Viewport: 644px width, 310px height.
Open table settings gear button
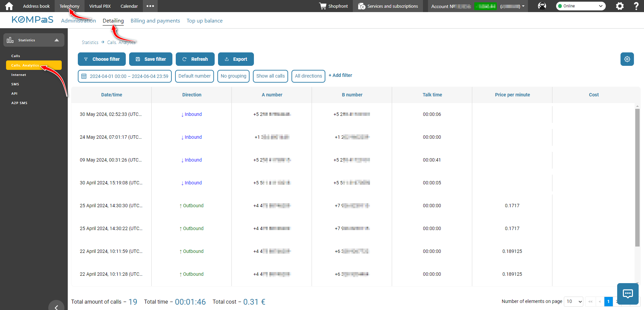[627, 59]
